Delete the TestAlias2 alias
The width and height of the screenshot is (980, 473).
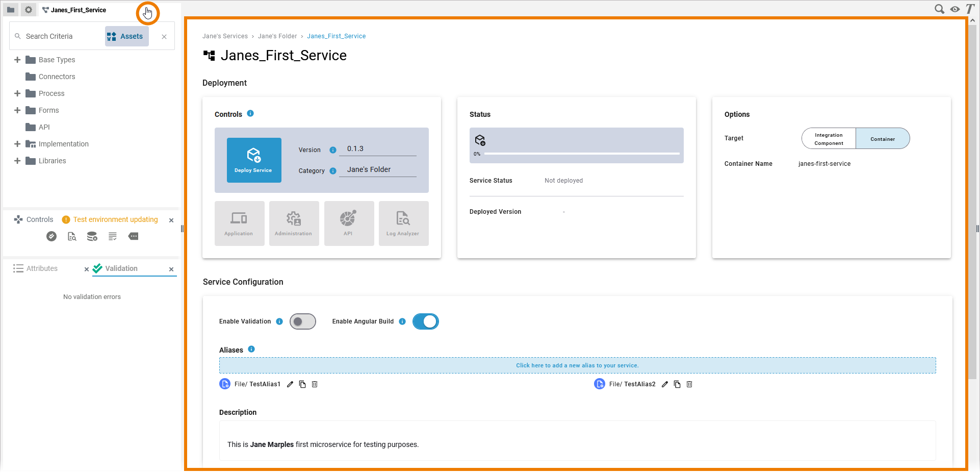tap(689, 384)
